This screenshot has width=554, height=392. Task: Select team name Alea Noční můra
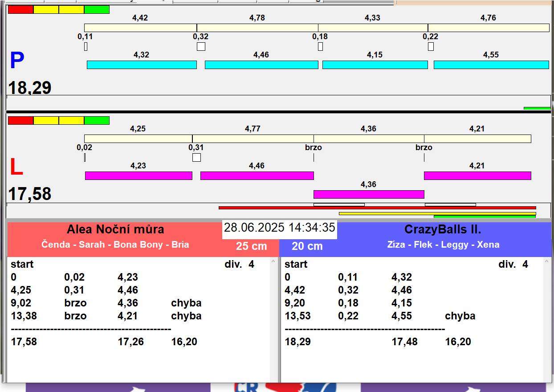(115, 229)
